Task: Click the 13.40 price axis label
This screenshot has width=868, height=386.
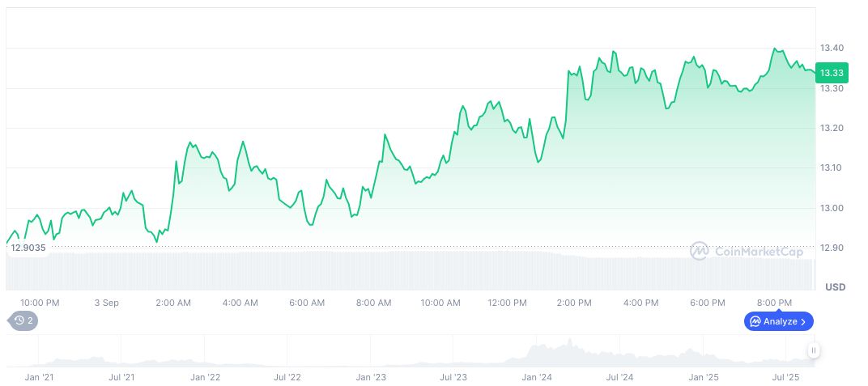Action: 832,49
